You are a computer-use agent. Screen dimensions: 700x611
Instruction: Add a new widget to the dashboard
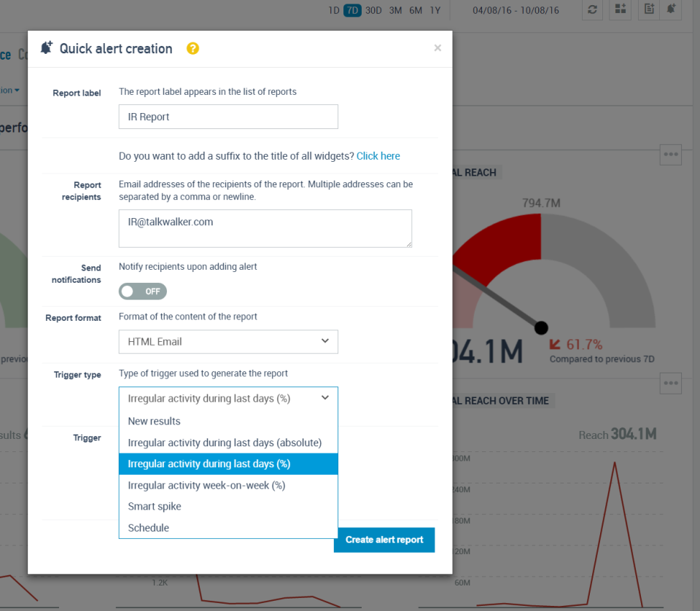click(x=620, y=10)
